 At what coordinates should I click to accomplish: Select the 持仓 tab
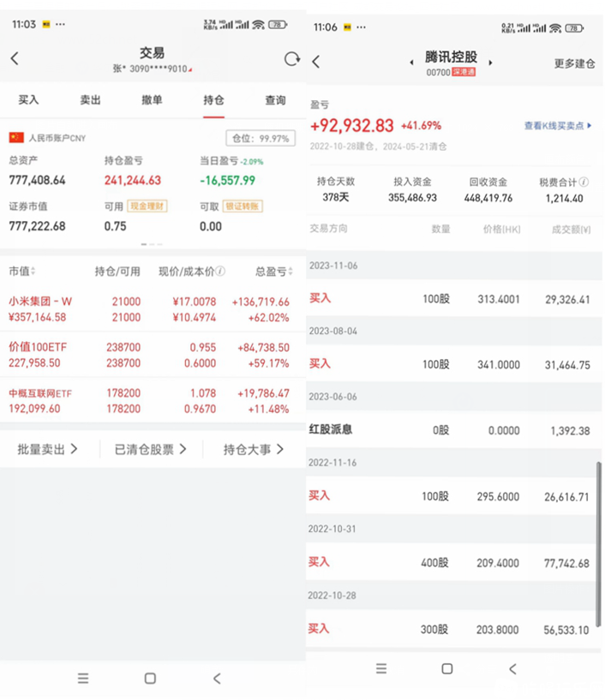point(213,100)
